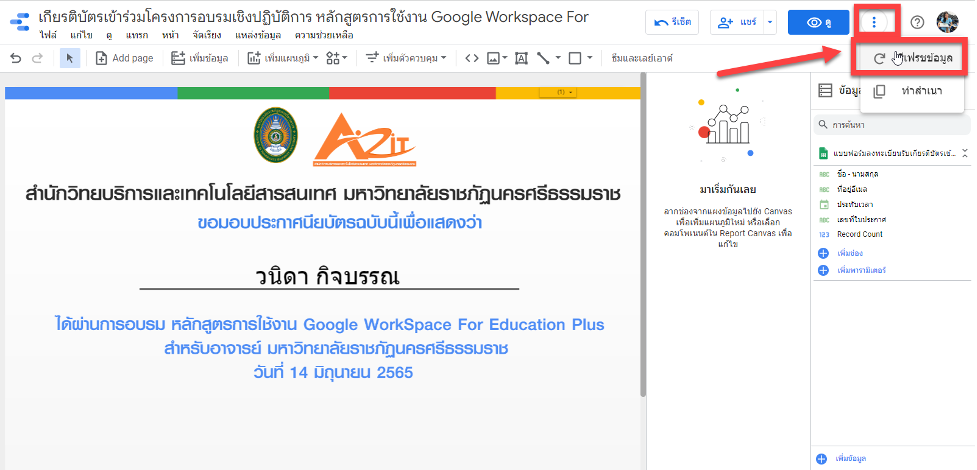Click เพิ่มพารามิเตอร์ to add a parameter
977x470 pixels.
pos(852,271)
